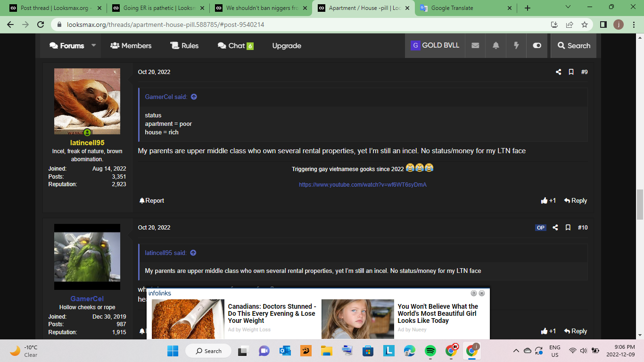Open the Chrome profile avatar

[x=619, y=25]
